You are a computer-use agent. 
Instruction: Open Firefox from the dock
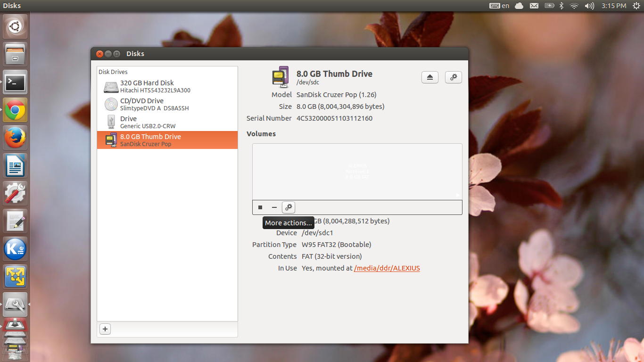point(15,138)
